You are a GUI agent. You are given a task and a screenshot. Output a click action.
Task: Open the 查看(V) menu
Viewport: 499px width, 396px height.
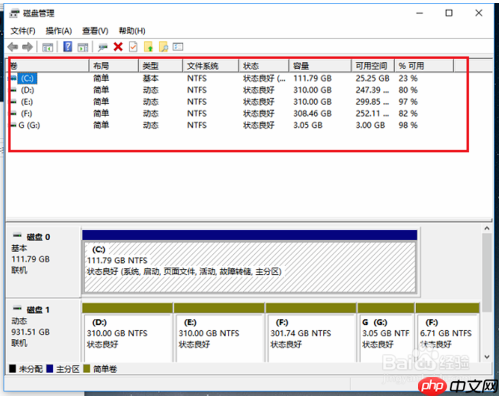[95, 31]
